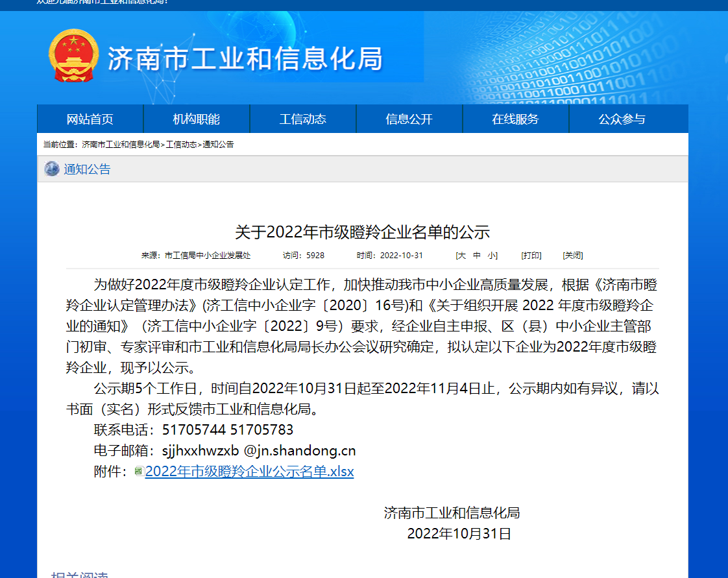Click the globe icon beside 通知公告
Viewport: 728px width, 578px height.
tap(51, 169)
